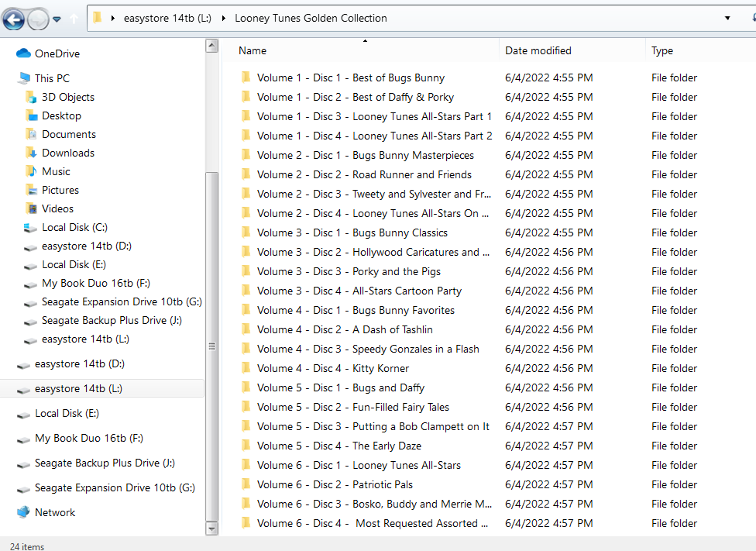Open Pictures in the sidebar

click(60, 190)
